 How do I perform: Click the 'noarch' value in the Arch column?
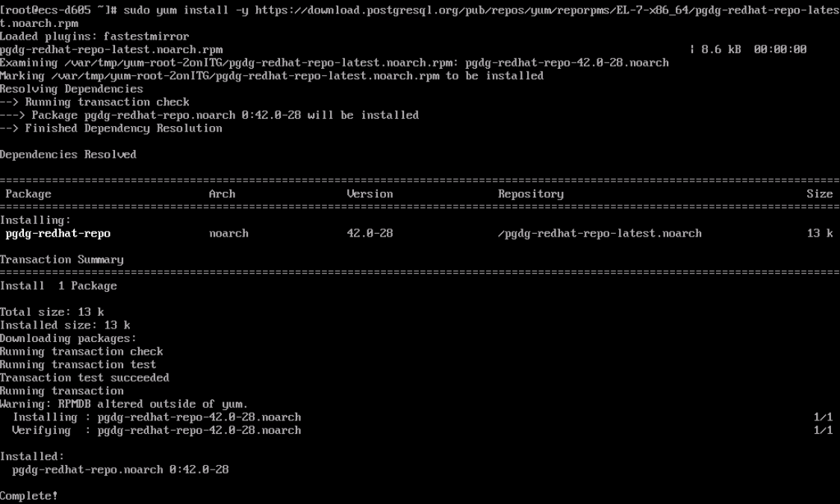tap(228, 234)
